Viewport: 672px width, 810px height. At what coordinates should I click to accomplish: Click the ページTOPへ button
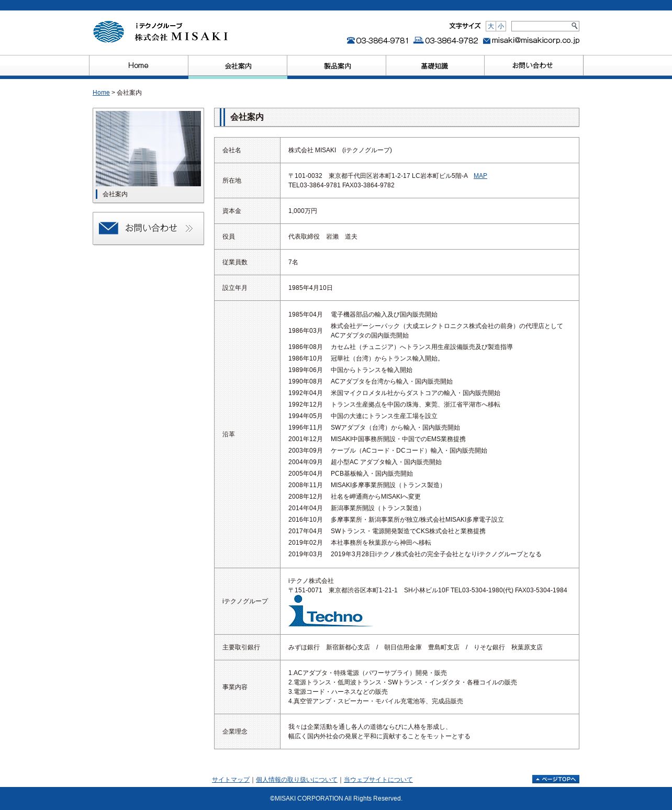pyautogui.click(x=556, y=779)
